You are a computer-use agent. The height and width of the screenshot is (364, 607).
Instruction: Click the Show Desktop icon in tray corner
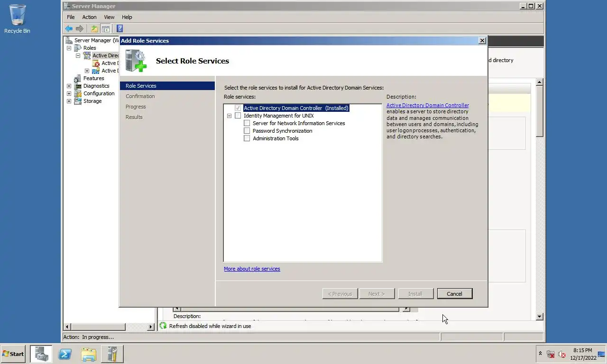tap(602, 354)
